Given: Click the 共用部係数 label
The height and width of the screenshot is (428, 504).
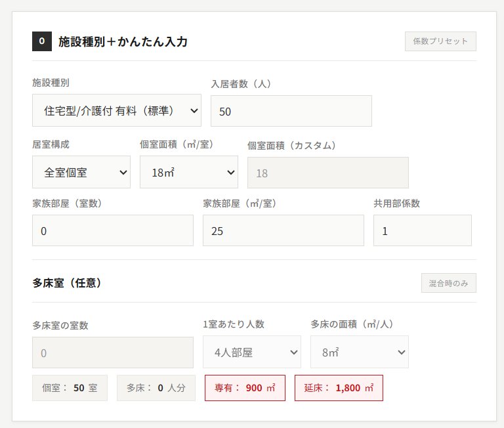Looking at the screenshot, I should click(x=396, y=203).
